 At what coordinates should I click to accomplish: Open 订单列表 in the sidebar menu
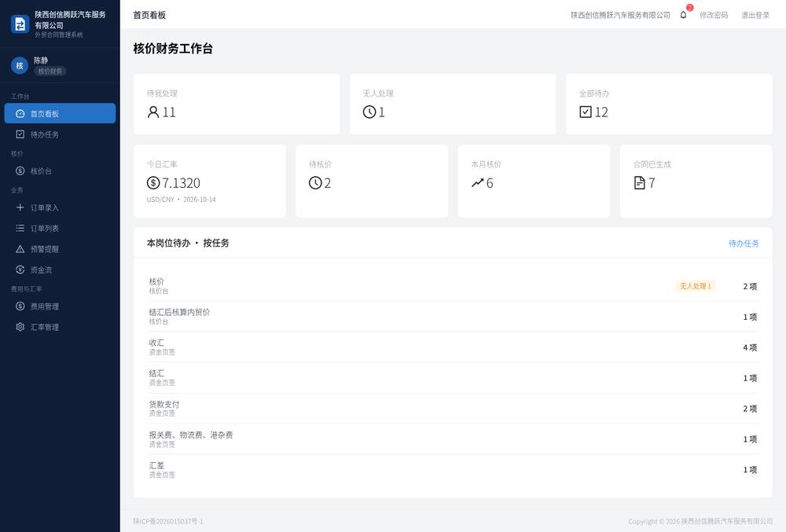coord(61,228)
